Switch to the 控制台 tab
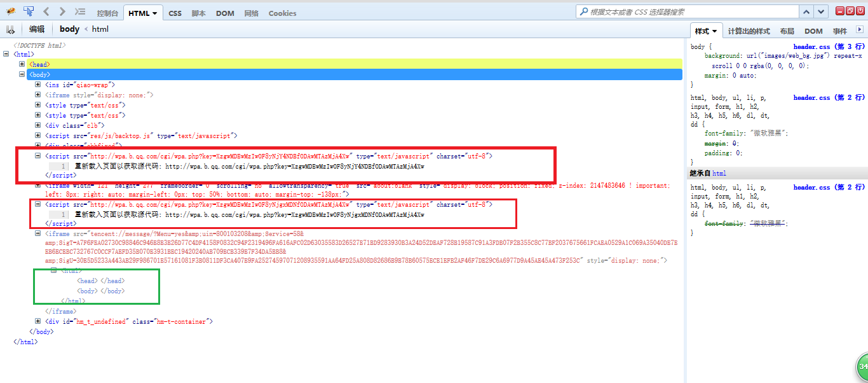Image resolution: width=868 pixels, height=383 pixels. 107,13
